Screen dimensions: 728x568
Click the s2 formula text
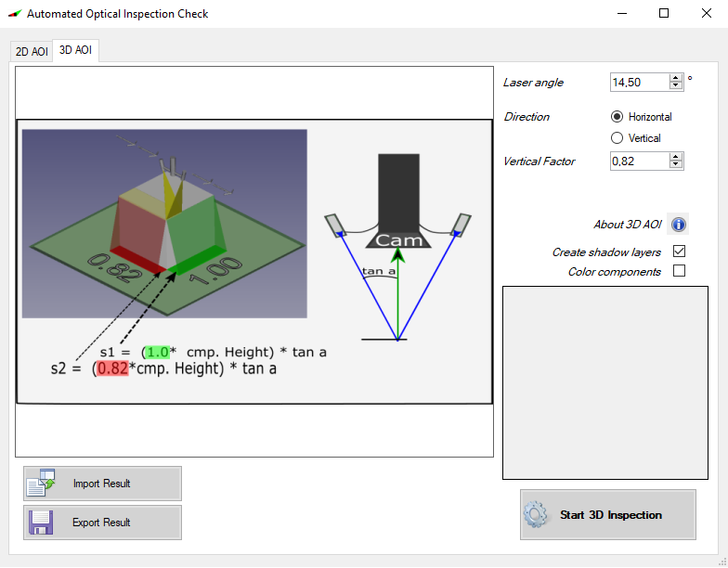click(x=163, y=368)
